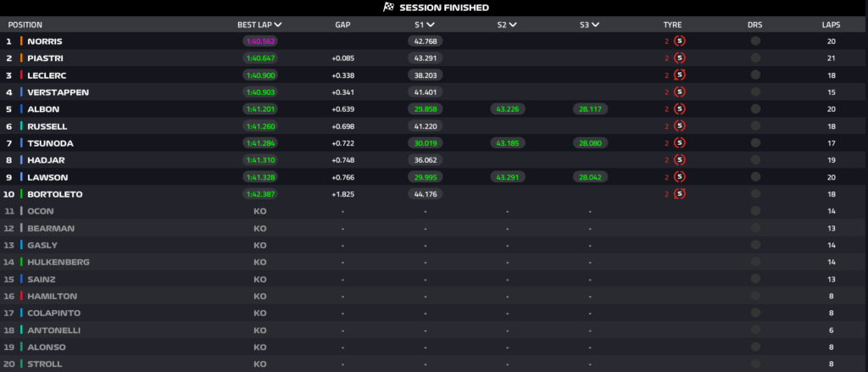Click Norris's soft tyre icon
Viewport: 868px width, 372px height.
680,41
